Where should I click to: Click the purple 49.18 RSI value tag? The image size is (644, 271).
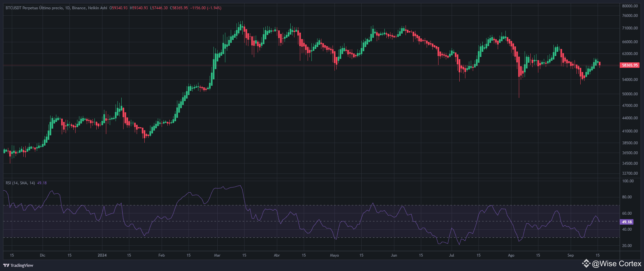(627, 222)
